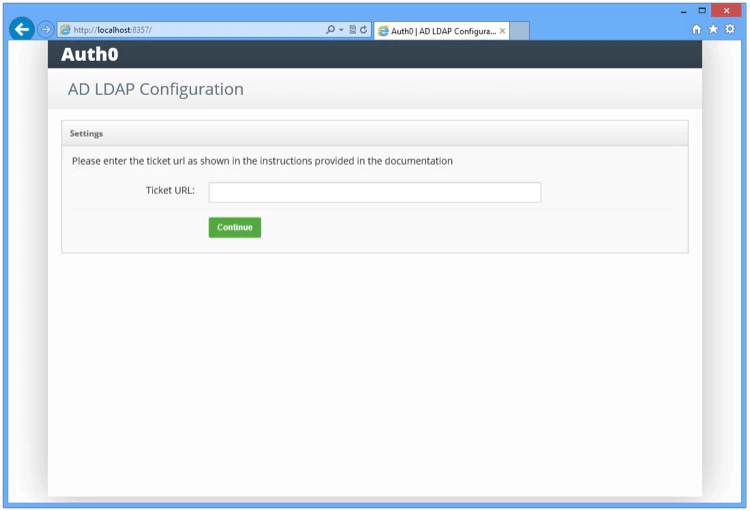Click the Auth0 logo in the header
Viewport: 750px width, 511px height.
(x=89, y=55)
